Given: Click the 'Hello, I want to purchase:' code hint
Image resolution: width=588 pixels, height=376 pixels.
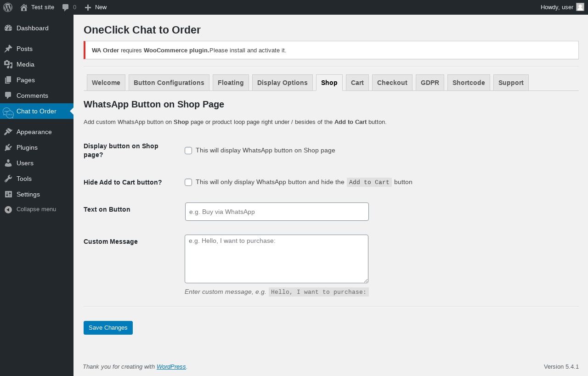Looking at the screenshot, I should [x=319, y=292].
